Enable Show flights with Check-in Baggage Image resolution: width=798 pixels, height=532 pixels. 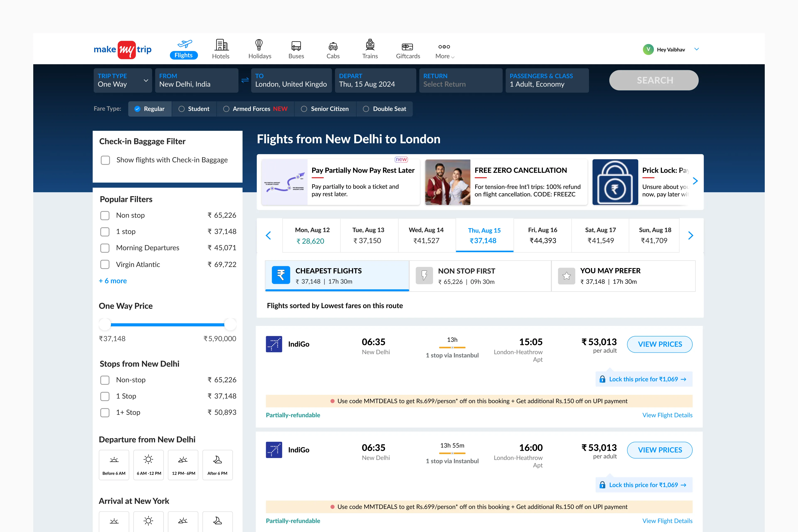pos(106,160)
